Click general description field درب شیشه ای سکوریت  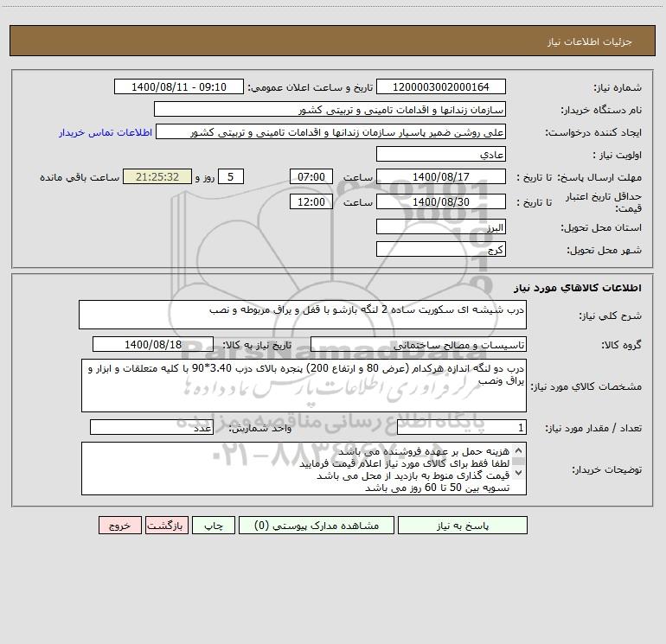[x=303, y=315]
